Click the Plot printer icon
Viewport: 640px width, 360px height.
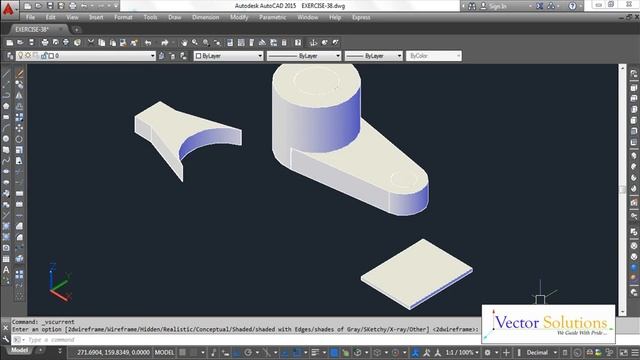45,42
